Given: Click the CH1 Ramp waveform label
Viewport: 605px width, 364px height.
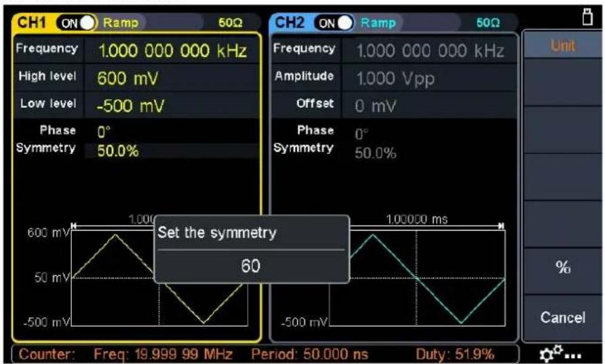Looking at the screenshot, I should [x=120, y=23].
